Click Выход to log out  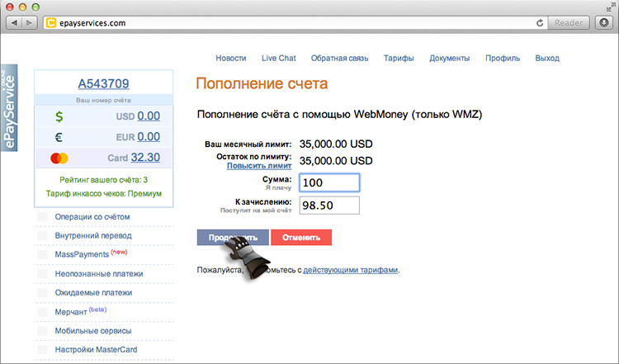coord(547,58)
